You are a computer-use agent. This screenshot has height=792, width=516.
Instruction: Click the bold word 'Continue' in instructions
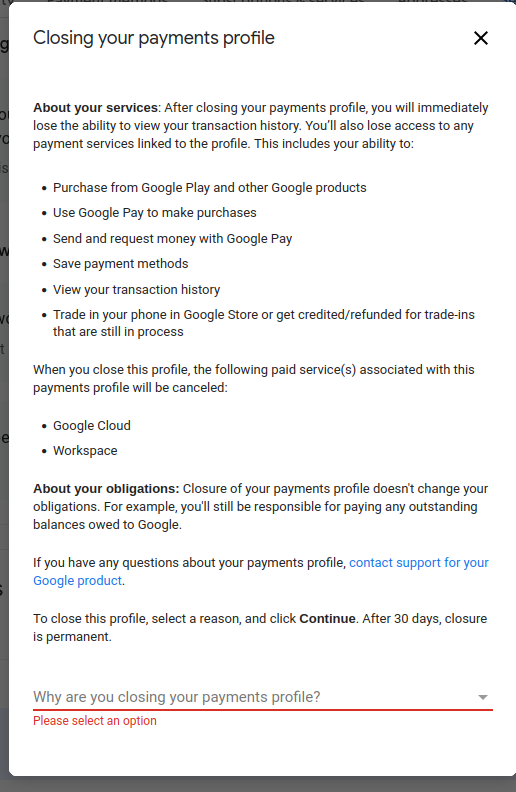327,619
